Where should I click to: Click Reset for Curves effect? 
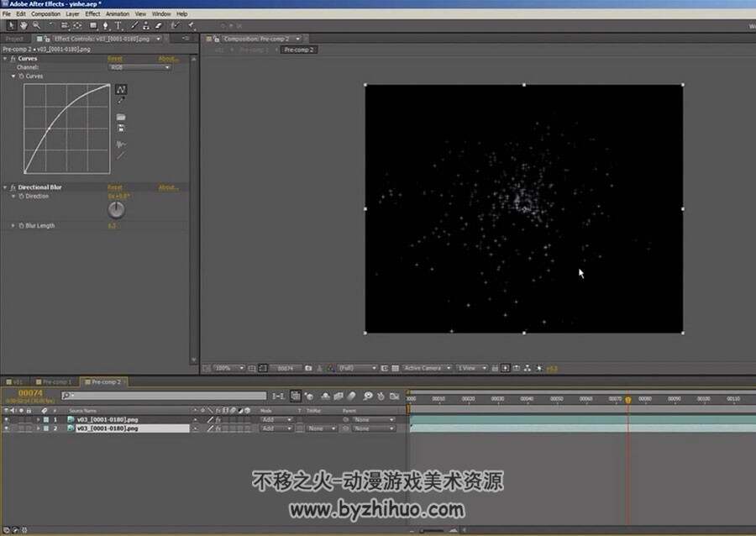pos(115,58)
